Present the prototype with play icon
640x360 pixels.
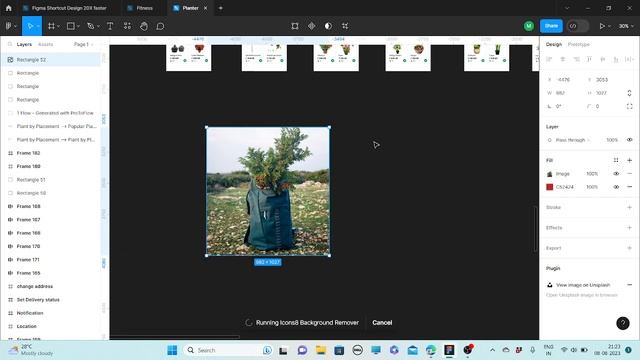click(602, 26)
